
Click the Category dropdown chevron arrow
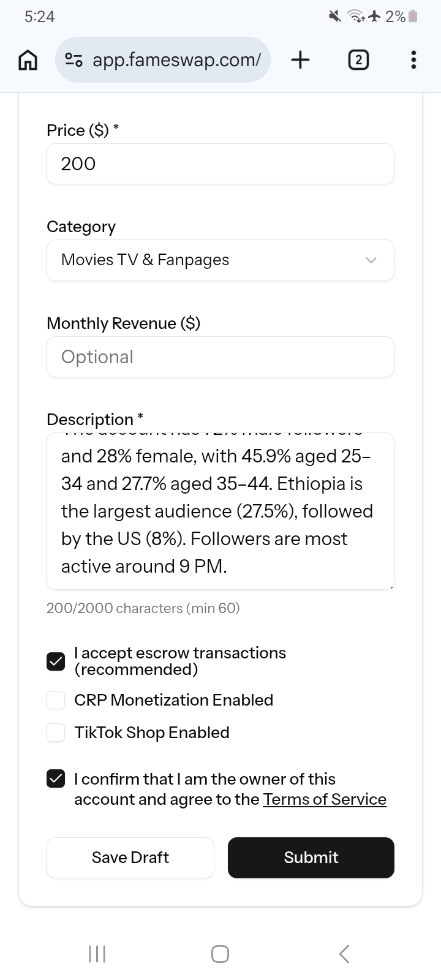pyautogui.click(x=371, y=260)
